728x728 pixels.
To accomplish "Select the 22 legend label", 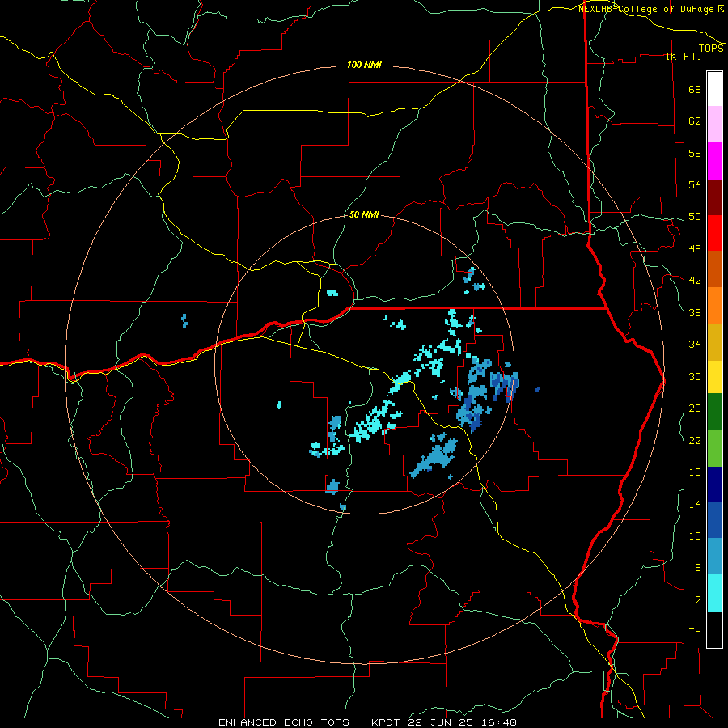I will click(695, 440).
